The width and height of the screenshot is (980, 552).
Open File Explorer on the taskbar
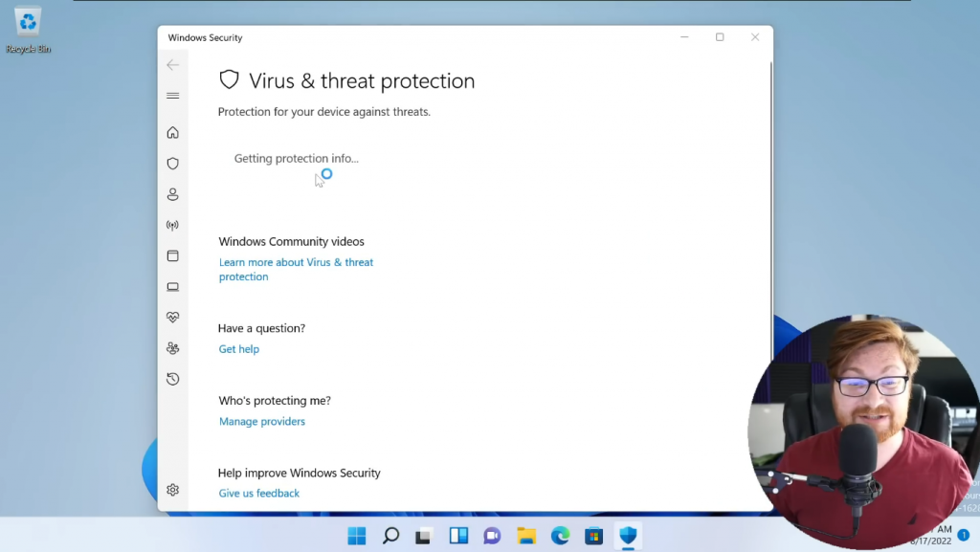(x=526, y=536)
